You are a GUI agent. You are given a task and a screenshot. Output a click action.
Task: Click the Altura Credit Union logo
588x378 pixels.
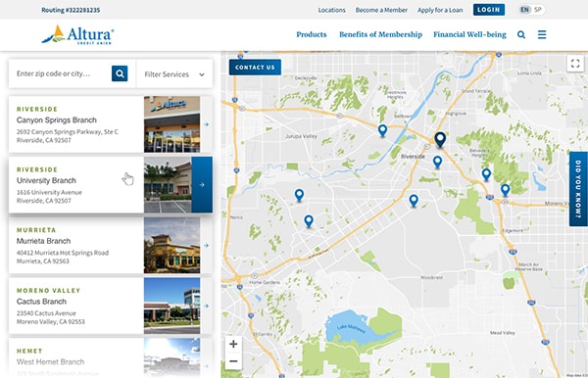78,35
